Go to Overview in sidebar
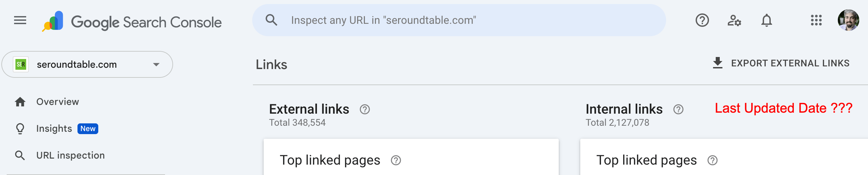This screenshot has height=175, width=868. pyautogui.click(x=57, y=102)
